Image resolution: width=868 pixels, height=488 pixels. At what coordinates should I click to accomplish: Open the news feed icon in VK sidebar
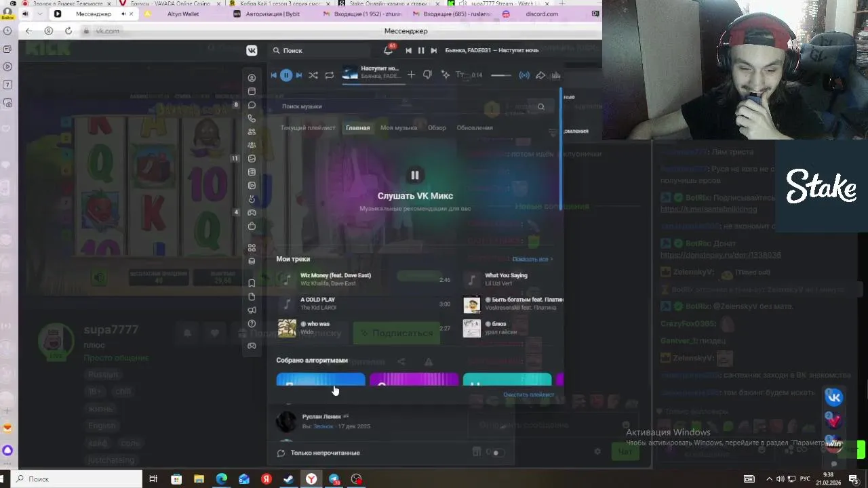tap(252, 91)
